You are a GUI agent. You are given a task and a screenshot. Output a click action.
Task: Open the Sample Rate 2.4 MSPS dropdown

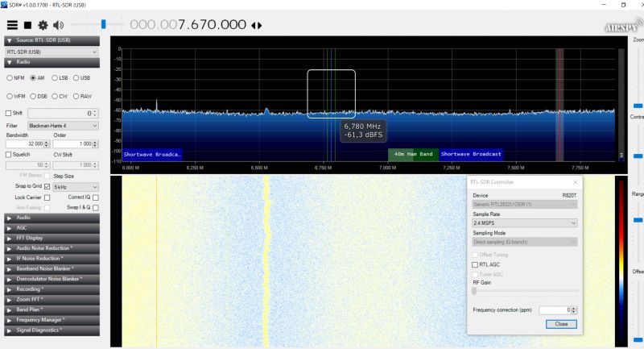click(525, 222)
